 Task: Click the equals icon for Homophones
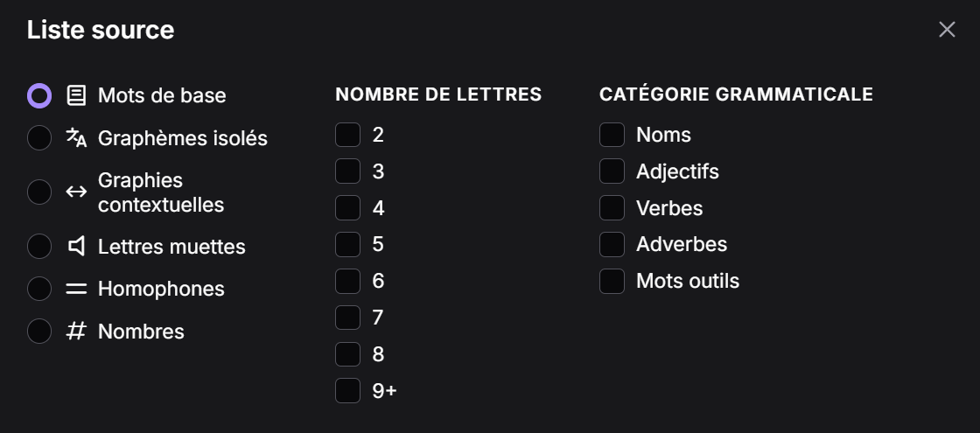(x=77, y=289)
